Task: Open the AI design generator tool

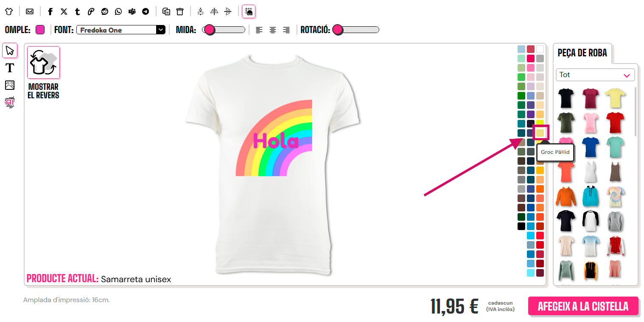Action: tap(10, 103)
